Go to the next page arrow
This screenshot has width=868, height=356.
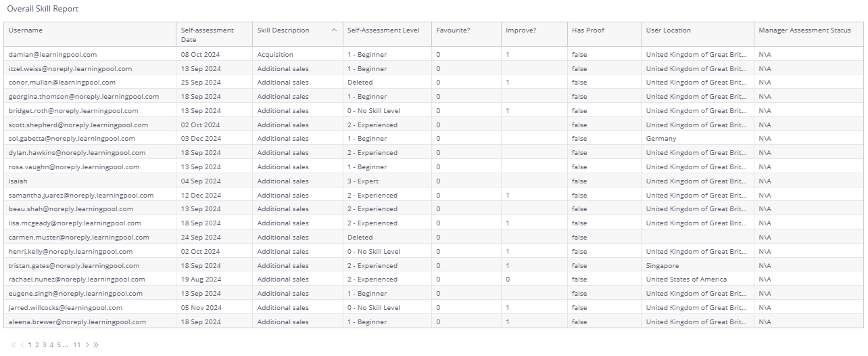87,345
